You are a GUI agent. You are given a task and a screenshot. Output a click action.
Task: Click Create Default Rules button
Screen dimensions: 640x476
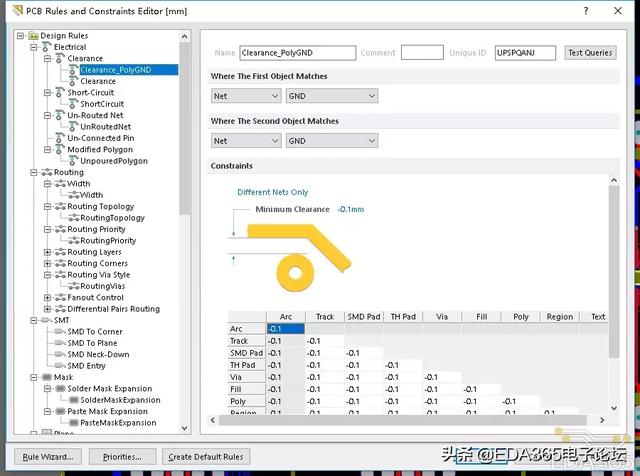point(206,457)
